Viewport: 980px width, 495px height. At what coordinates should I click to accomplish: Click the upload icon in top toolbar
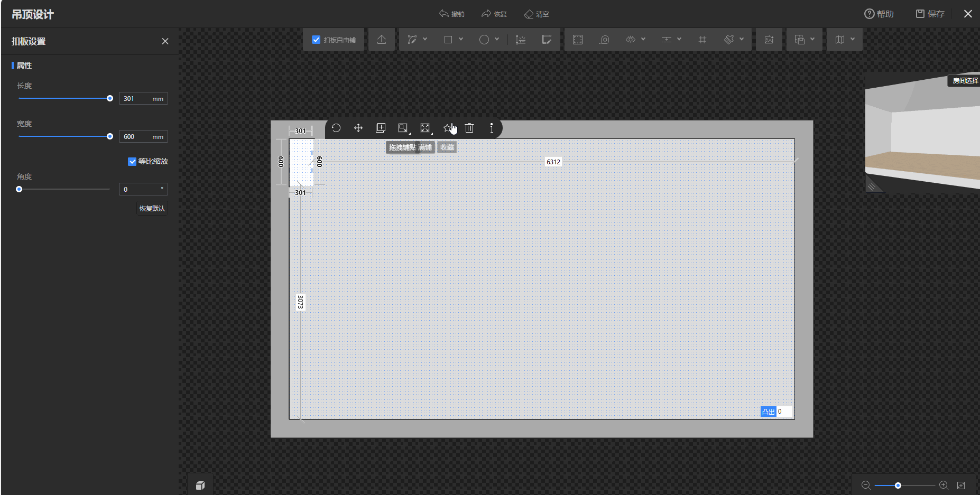coord(382,40)
